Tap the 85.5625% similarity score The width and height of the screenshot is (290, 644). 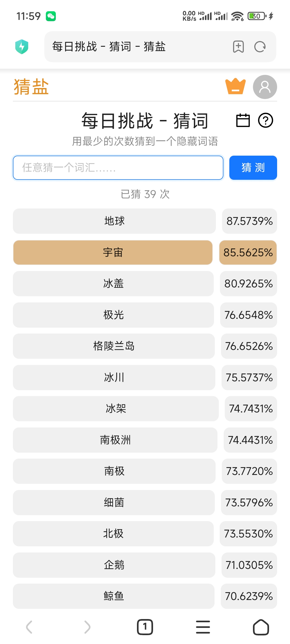pos(248,253)
